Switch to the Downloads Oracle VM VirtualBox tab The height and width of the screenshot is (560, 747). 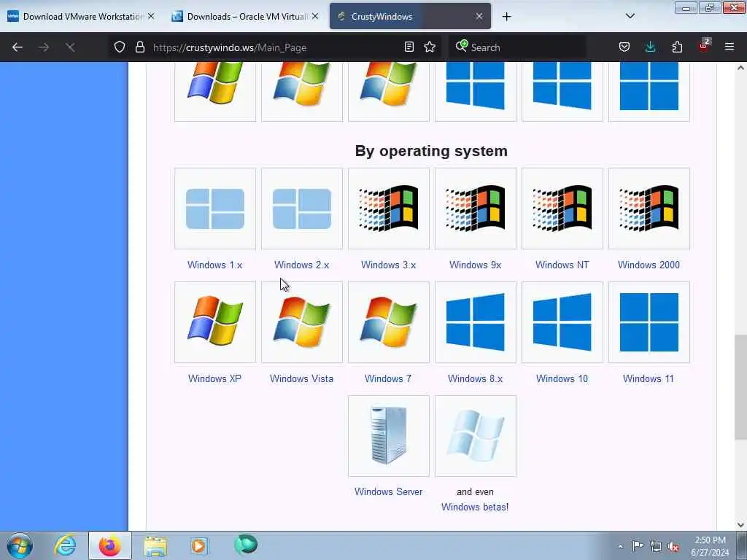[x=245, y=16]
